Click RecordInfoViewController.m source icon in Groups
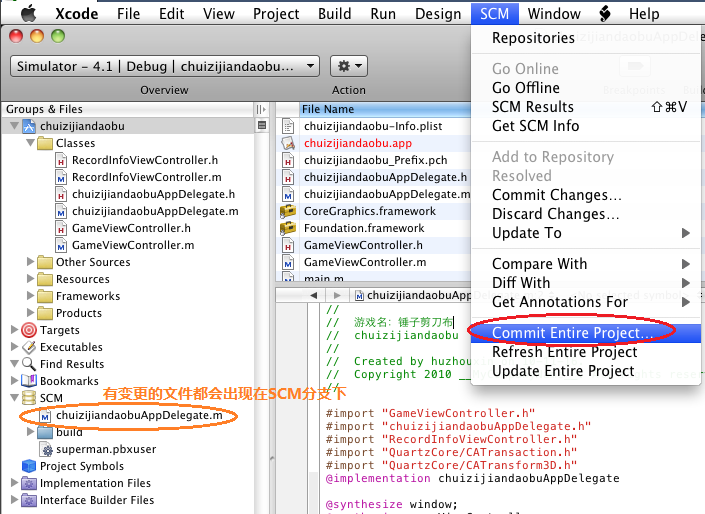 tap(61, 178)
